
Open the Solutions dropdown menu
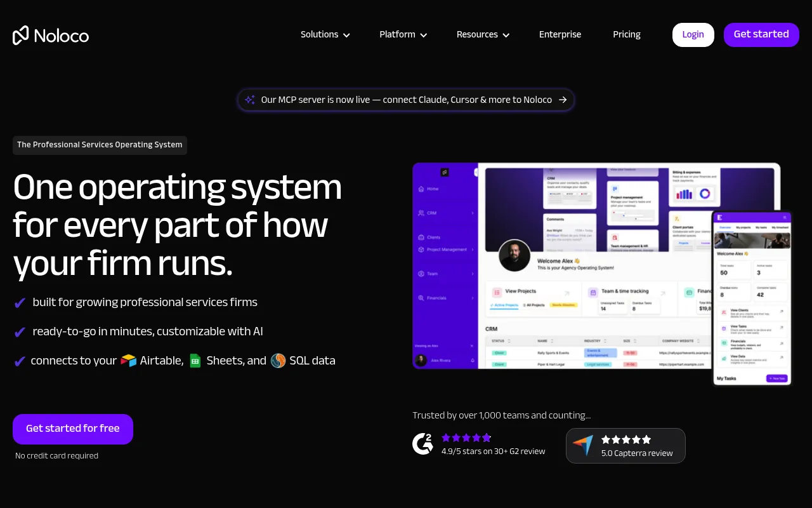coord(325,34)
